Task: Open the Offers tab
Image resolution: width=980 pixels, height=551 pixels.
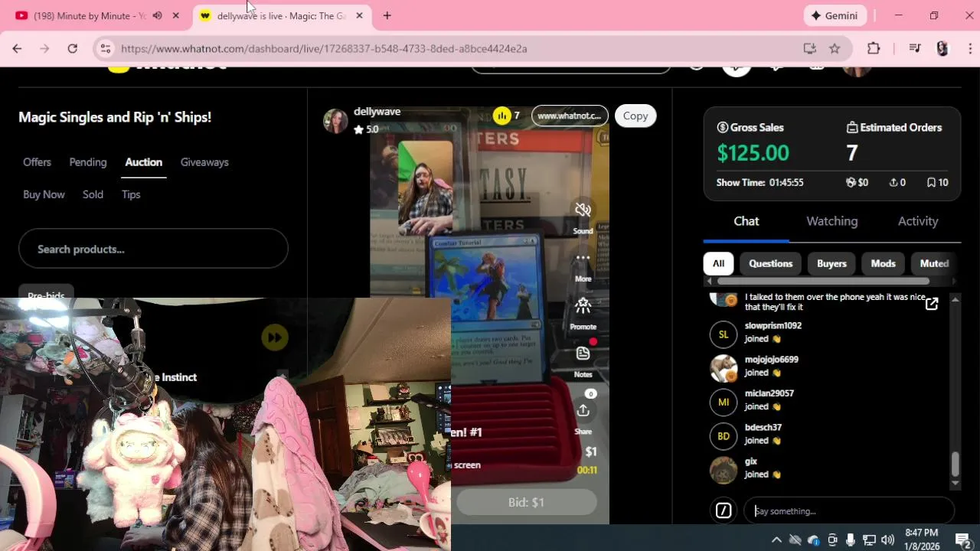Action: (37, 162)
